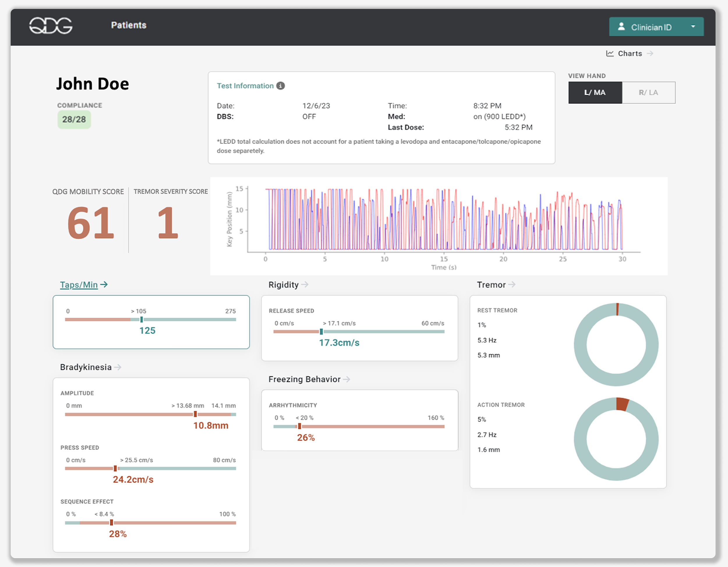
Task: Click the Charts link
Action: 630,53
